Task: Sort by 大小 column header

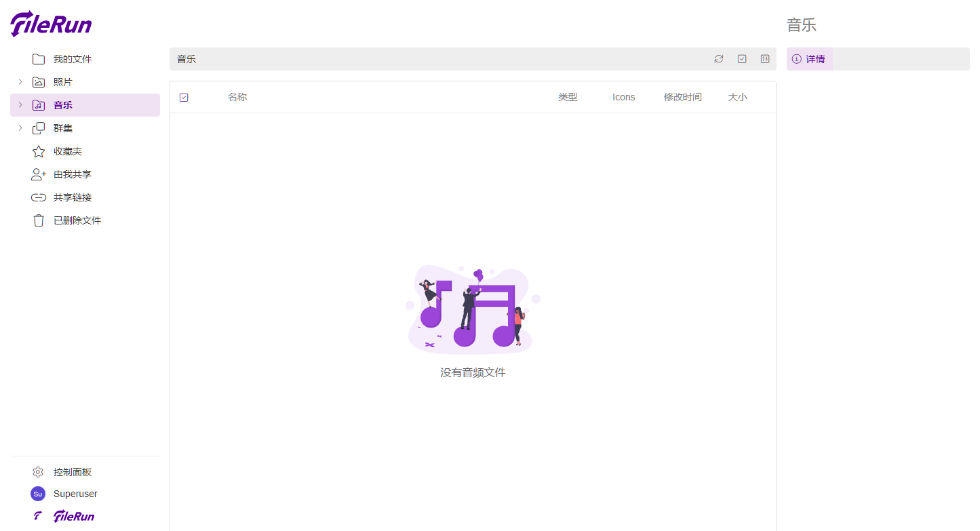Action: 738,97
